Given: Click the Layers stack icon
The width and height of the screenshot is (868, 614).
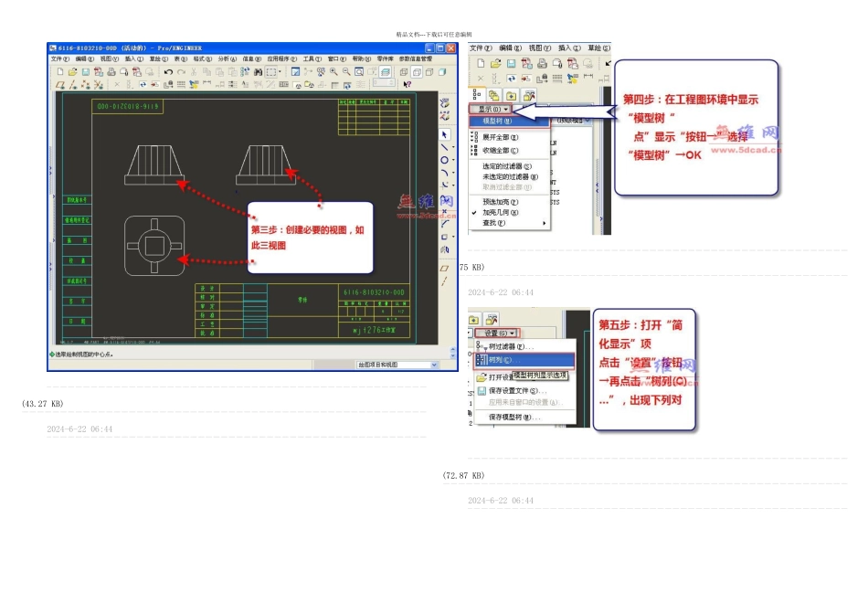Looking at the screenshot, I should (386, 71).
